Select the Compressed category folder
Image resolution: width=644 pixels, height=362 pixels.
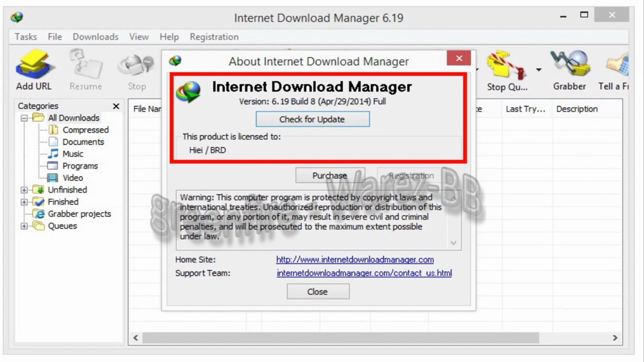point(85,130)
